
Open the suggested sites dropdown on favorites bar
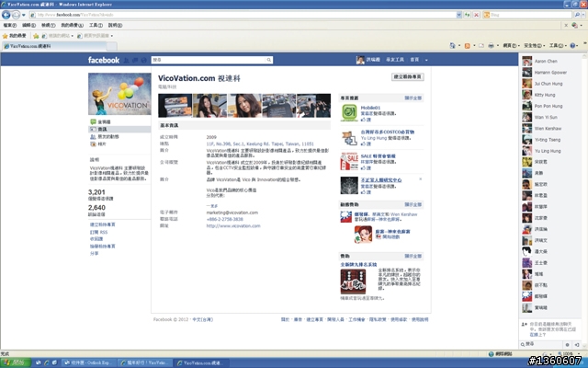click(57, 36)
